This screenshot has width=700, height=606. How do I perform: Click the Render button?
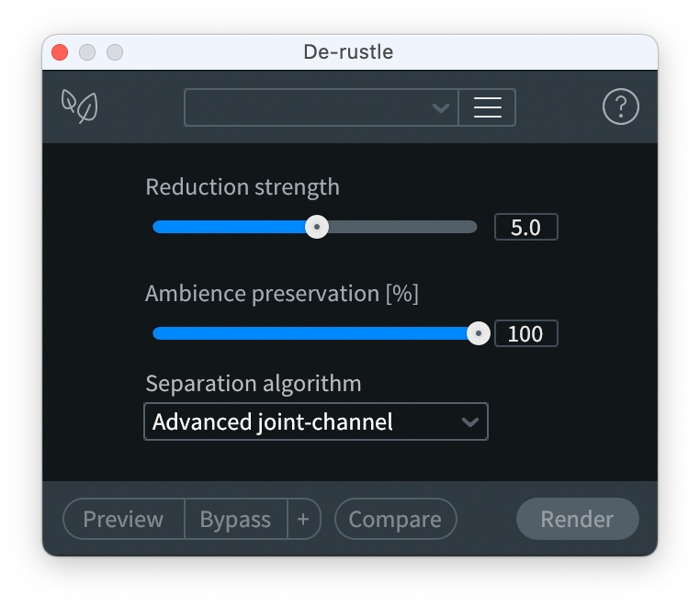(577, 519)
